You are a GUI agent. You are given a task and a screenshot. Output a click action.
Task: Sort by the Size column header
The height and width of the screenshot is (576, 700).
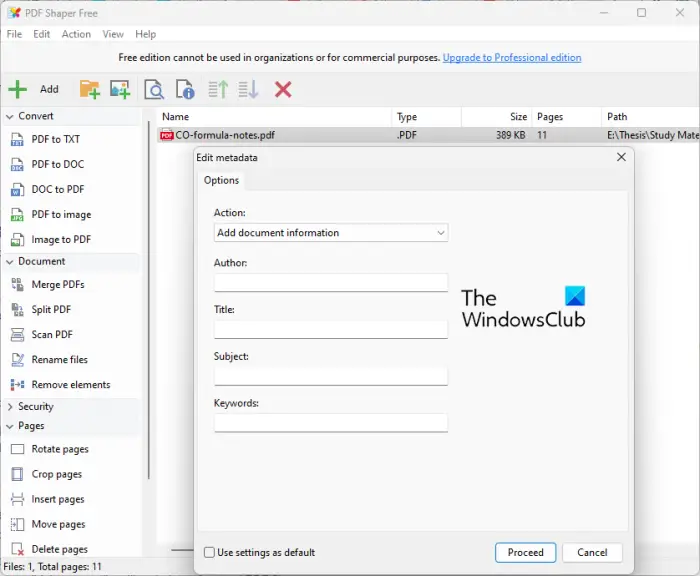pos(496,117)
